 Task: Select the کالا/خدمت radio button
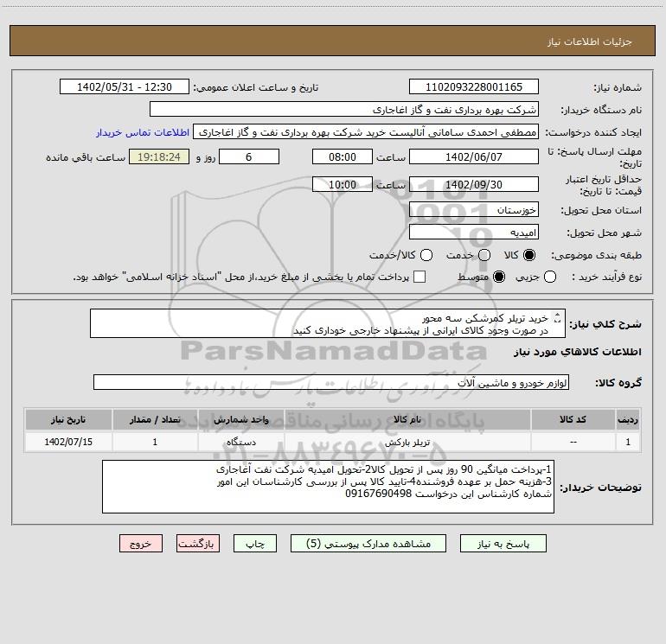pos(426,255)
